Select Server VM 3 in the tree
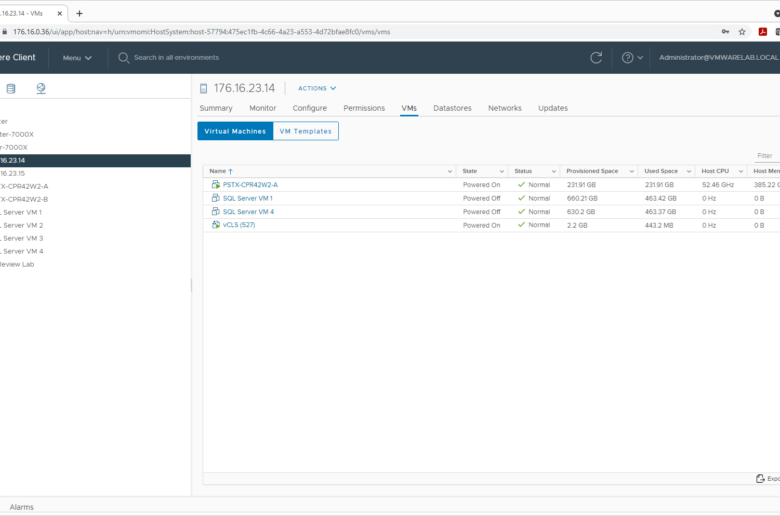 click(22, 238)
